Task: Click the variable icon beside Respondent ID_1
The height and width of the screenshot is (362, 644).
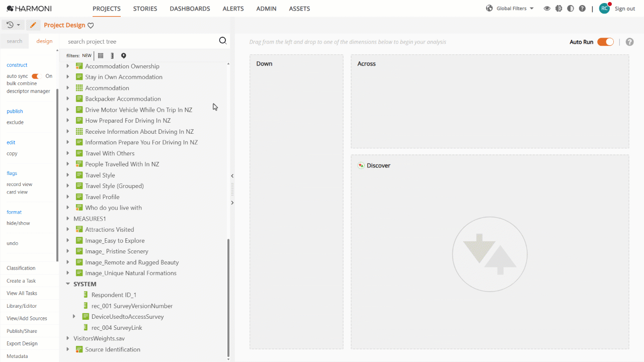Action: point(86,295)
